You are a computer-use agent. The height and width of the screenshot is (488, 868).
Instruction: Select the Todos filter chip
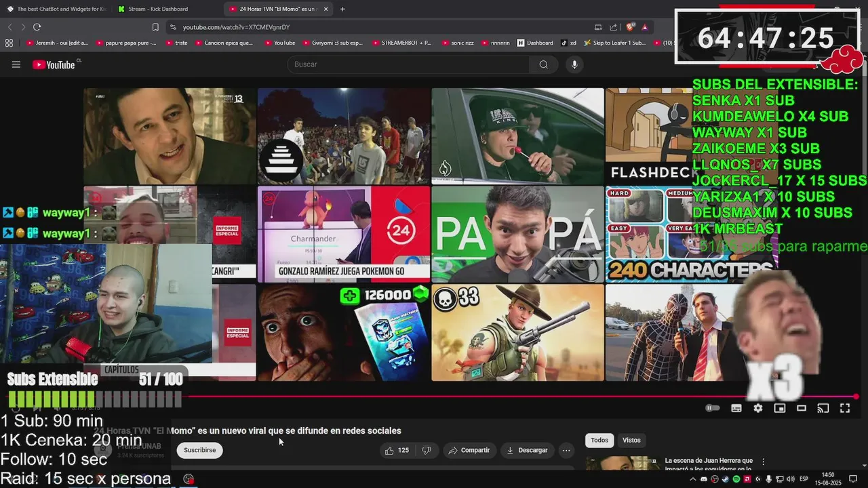point(599,440)
